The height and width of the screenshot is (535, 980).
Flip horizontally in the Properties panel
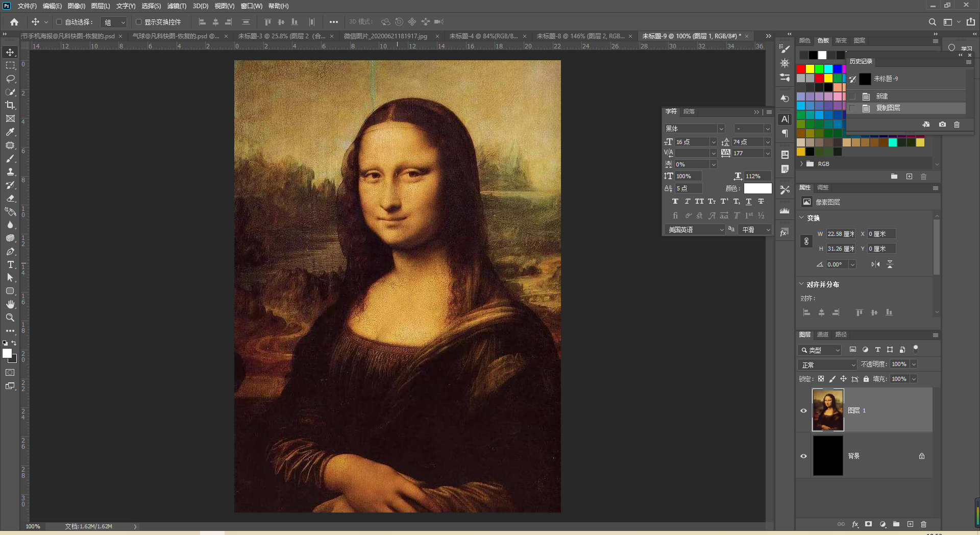pos(875,264)
